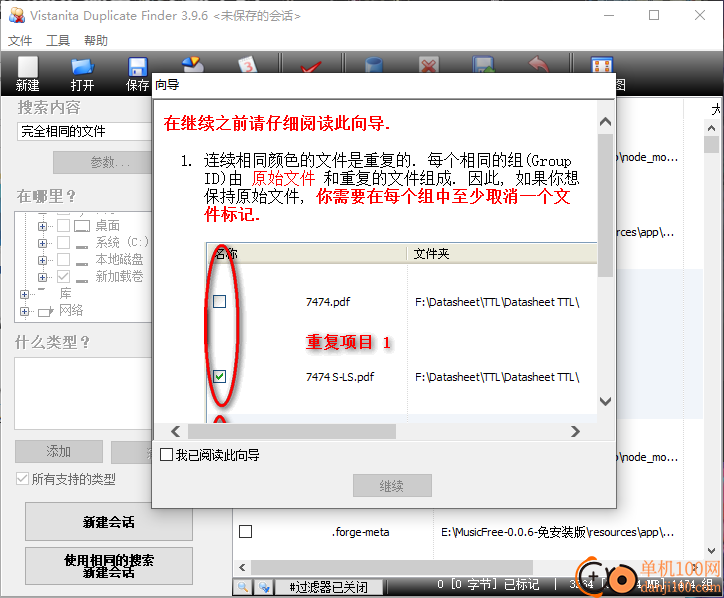The image size is (724, 598).
Task: Toggle the 桌面 folder checkbox
Action: tap(63, 226)
